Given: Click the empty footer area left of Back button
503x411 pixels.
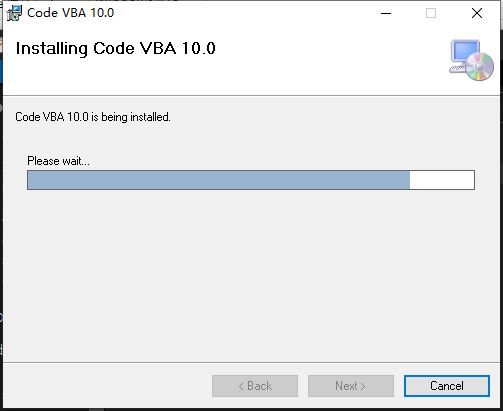Looking at the screenshot, I should pos(107,386).
